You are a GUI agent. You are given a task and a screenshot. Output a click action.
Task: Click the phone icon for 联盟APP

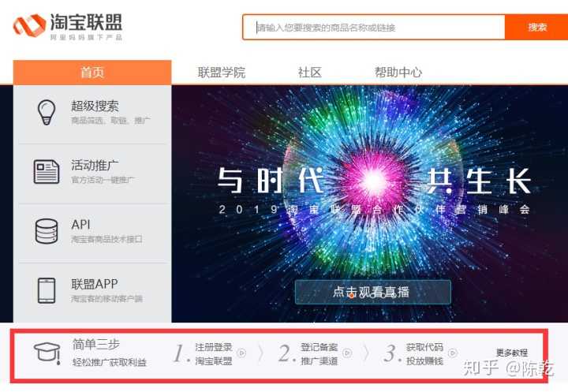point(47,290)
